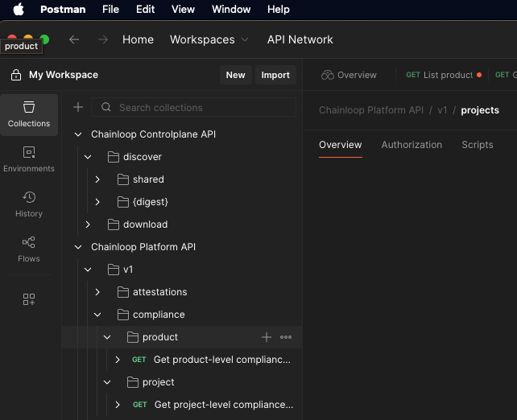This screenshot has height=420, width=517.
Task: Open My Workspace title
Action: tap(64, 75)
